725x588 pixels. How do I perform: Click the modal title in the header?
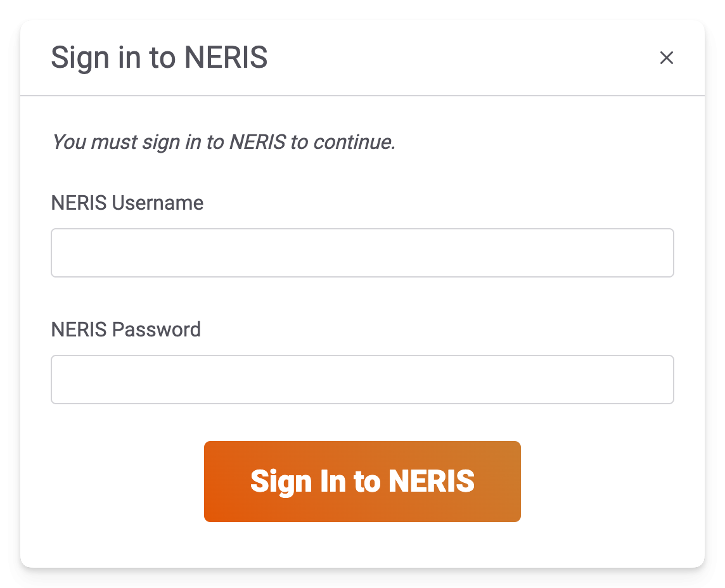click(x=159, y=58)
